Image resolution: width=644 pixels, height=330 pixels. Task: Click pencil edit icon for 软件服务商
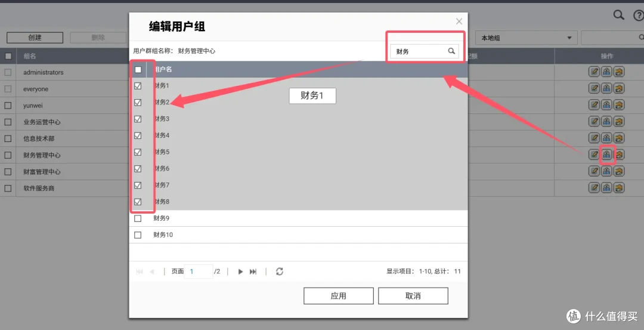[x=594, y=188]
